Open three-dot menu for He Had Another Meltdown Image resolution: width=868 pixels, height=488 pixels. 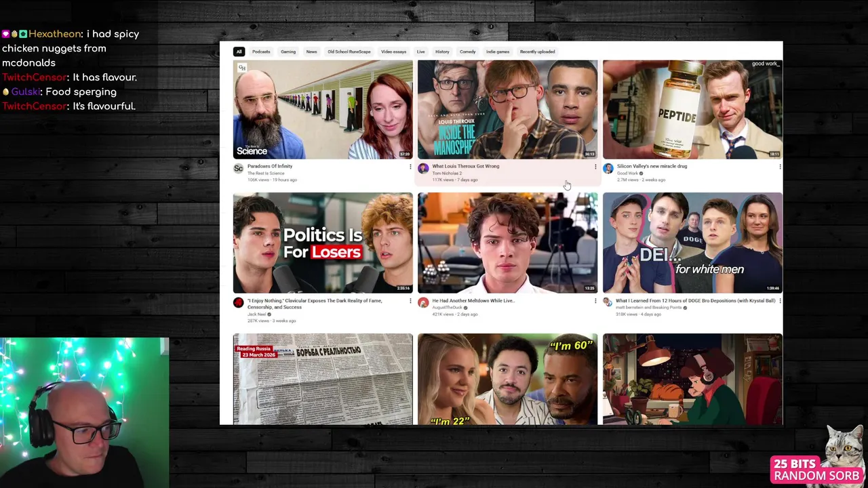[595, 301]
